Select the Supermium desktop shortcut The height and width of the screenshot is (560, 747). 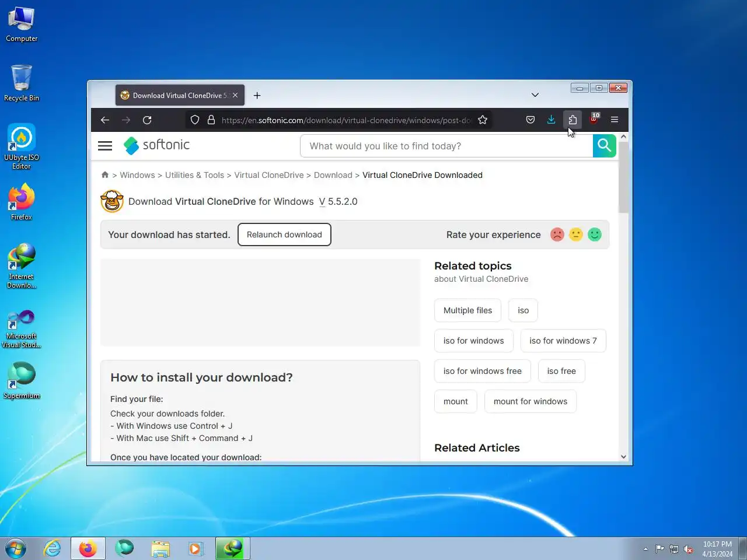[22, 381]
